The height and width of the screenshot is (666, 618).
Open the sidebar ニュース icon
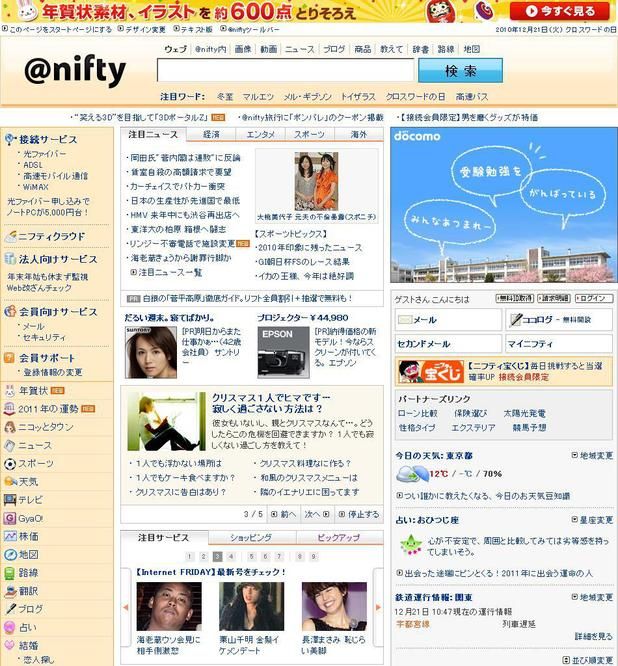click(x=9, y=445)
